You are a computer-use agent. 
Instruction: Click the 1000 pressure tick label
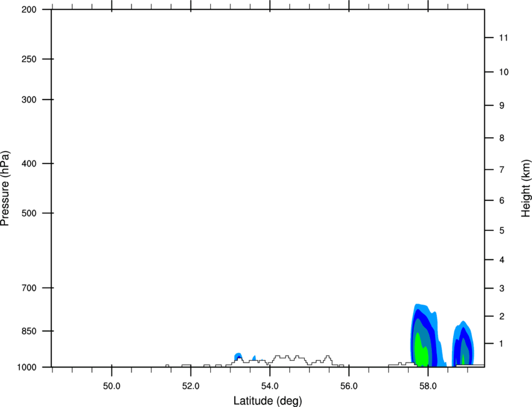26,368
